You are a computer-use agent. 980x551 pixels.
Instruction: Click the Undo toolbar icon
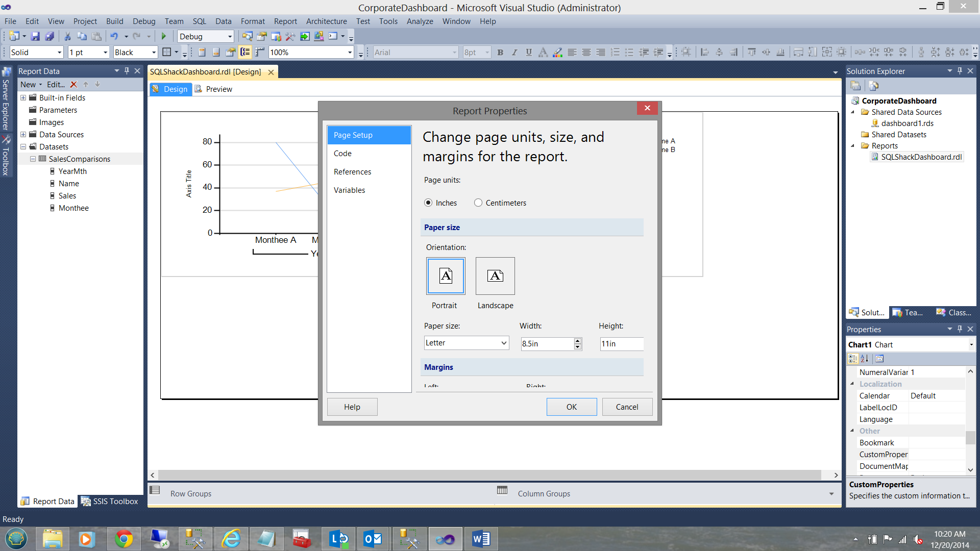tap(114, 36)
